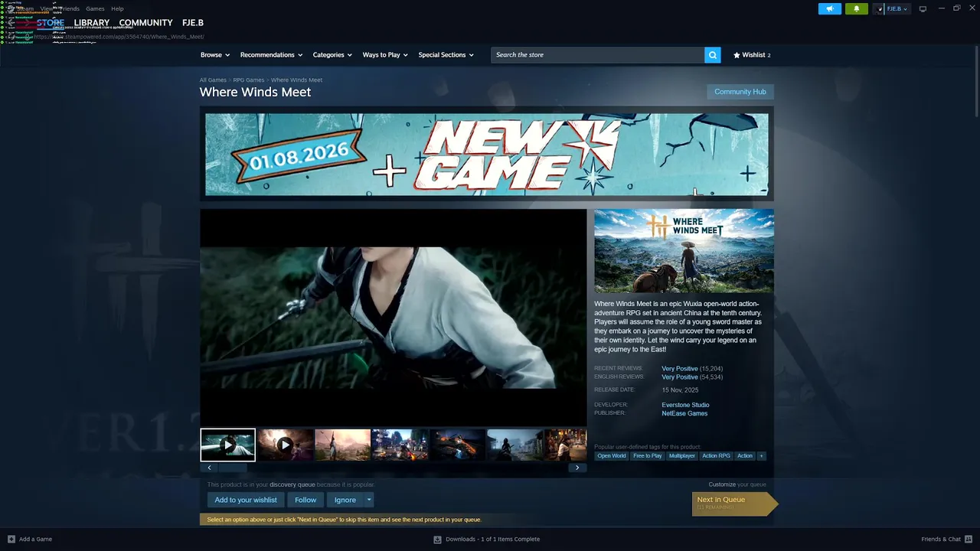Open the Everstone Studio developer link
Viewport: 980px width, 551px height.
click(x=685, y=405)
